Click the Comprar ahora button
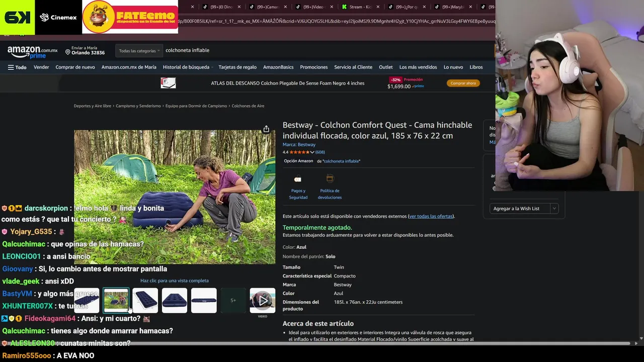 [x=463, y=83]
